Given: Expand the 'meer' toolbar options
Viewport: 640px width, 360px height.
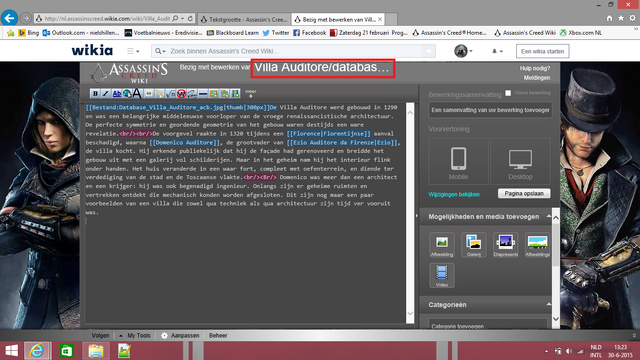Looking at the screenshot, I should [251, 93].
